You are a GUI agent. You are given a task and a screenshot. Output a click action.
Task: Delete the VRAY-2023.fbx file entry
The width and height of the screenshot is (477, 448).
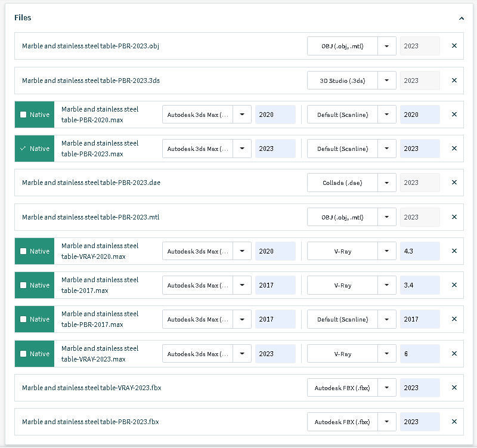click(454, 388)
